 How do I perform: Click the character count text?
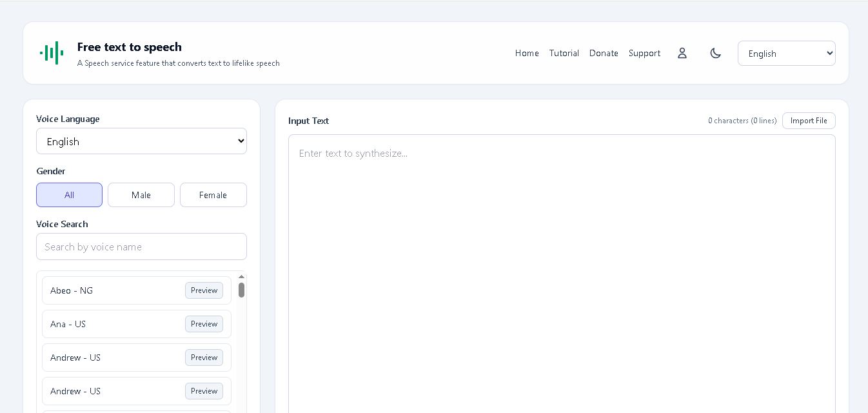tap(742, 121)
